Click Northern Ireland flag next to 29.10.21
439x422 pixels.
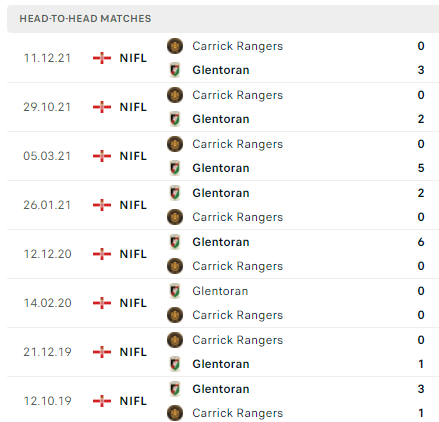click(x=102, y=107)
